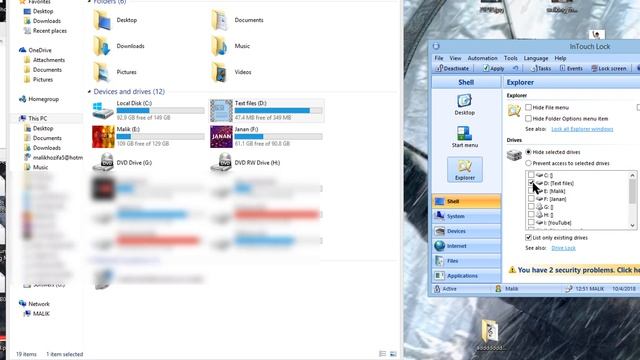This screenshot has width=640, height=360.
Task: Click the Lock screen toolbar button
Action: pos(609,69)
